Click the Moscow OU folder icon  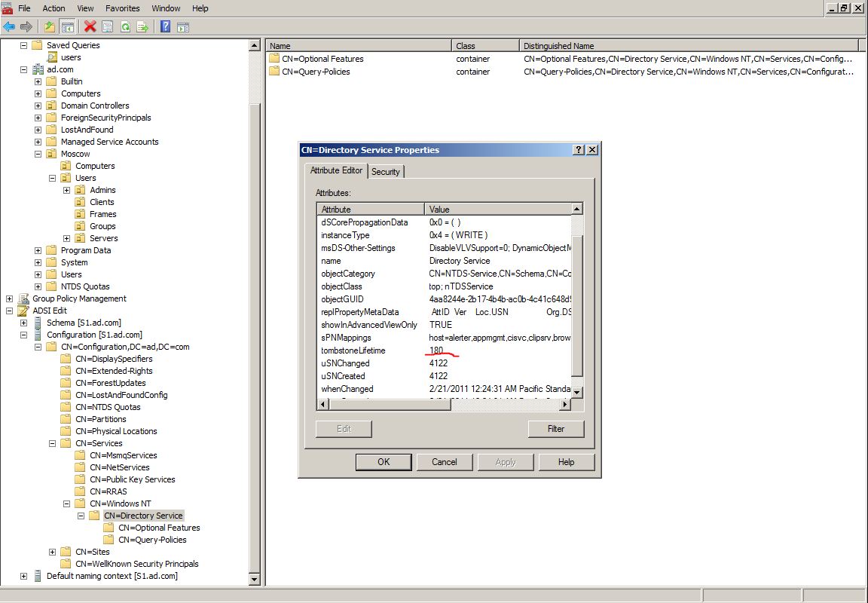coord(51,154)
